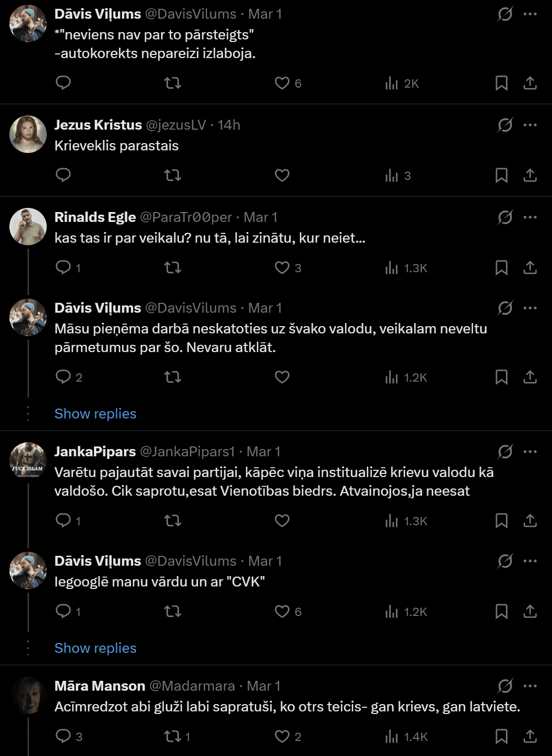Repost the JankaPipars tweet
This screenshot has height=756, width=552.
coord(172,521)
